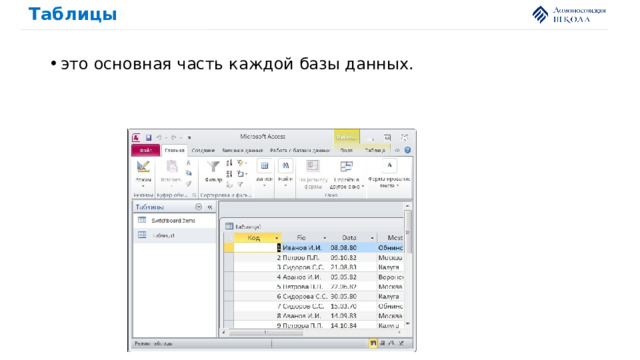The width and height of the screenshot is (640, 360).
Task: Click the remove sort icon
Action: coord(229,184)
